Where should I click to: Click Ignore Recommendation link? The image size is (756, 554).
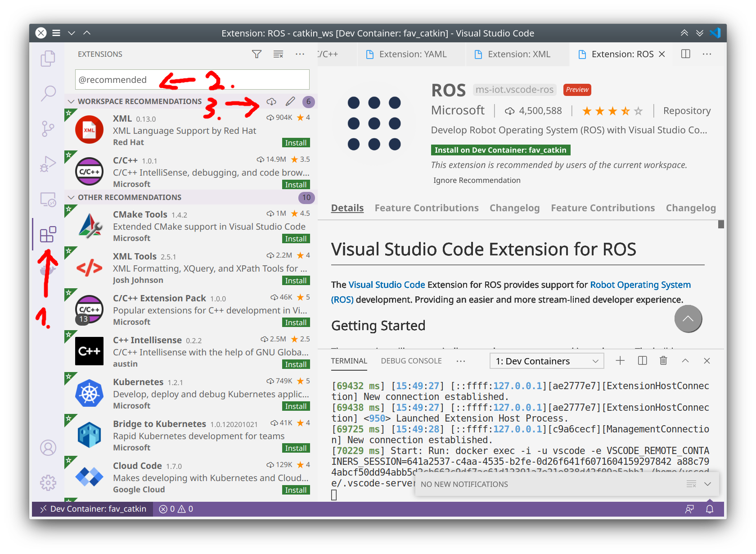[x=477, y=180]
